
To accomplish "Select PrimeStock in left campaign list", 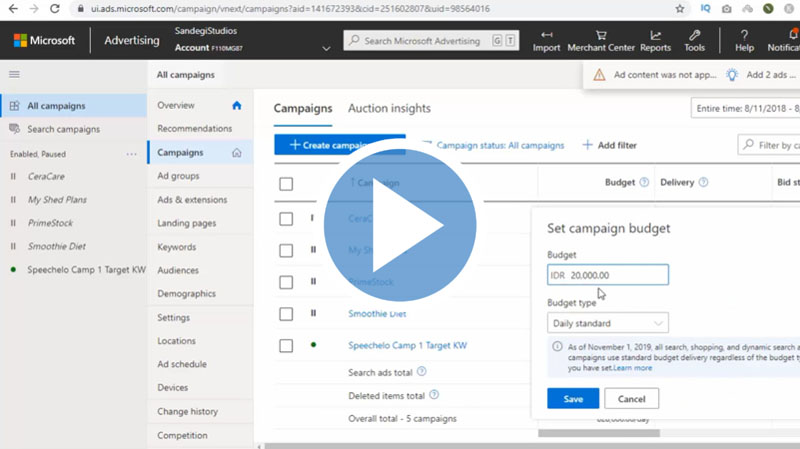I will coord(50,223).
